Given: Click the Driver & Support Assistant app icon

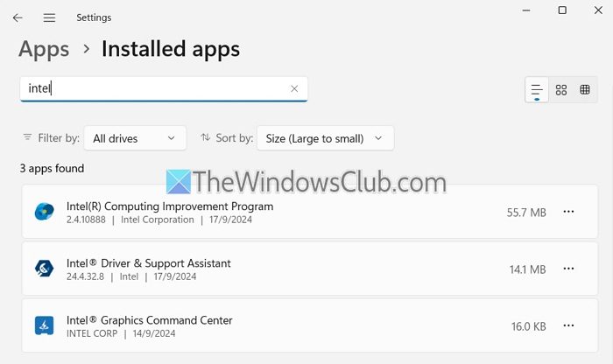Looking at the screenshot, I should (x=44, y=269).
